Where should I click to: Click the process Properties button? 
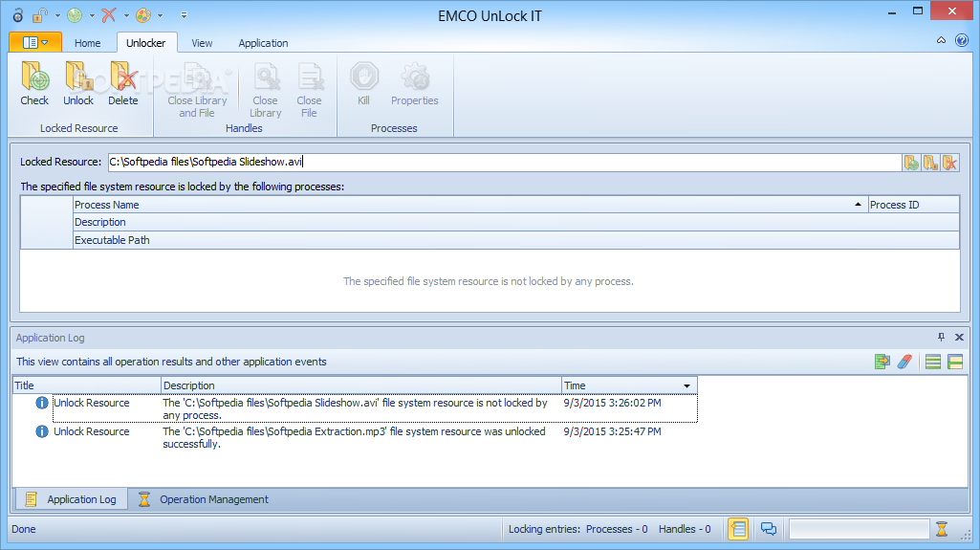coord(414,84)
